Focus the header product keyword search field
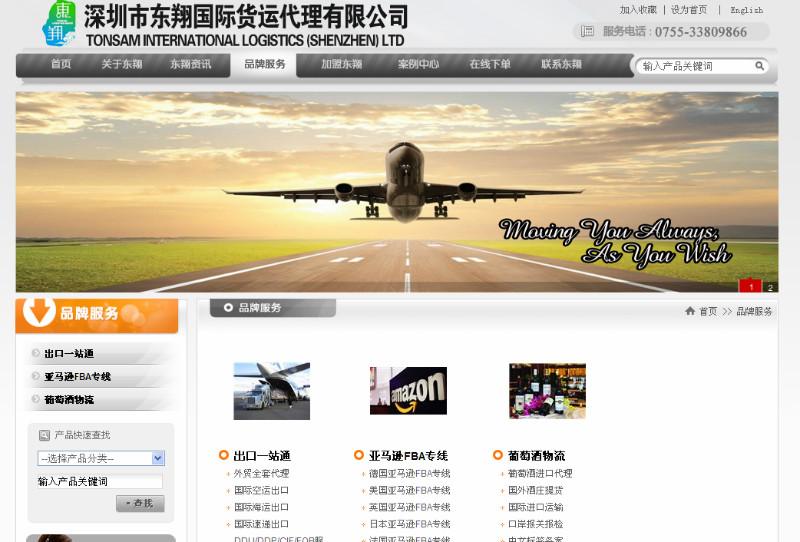This screenshot has width=800, height=542. click(695, 66)
